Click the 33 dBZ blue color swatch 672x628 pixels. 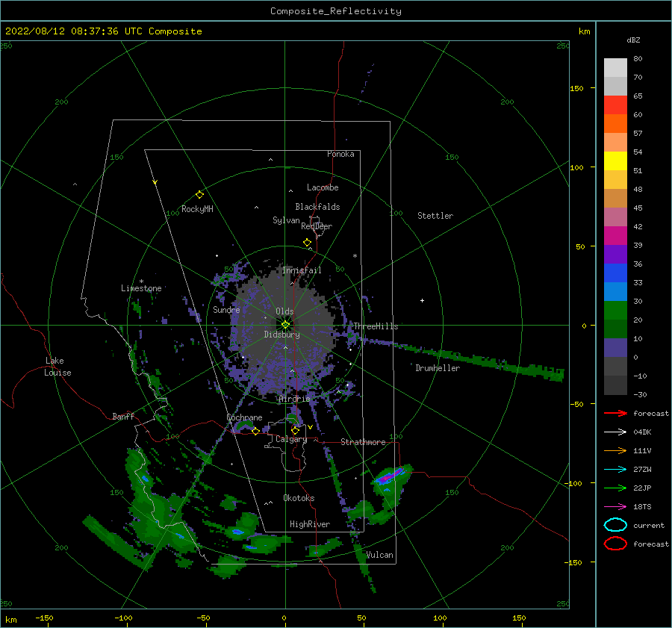[x=615, y=291]
